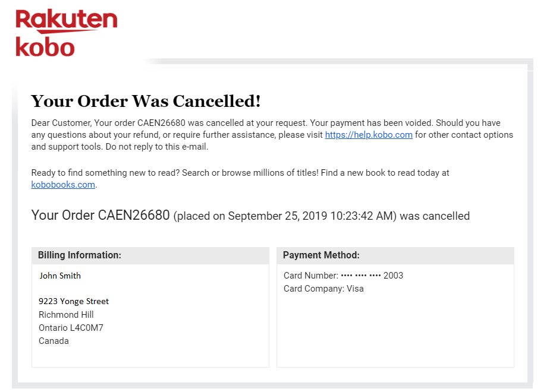This screenshot has height=392, width=553.
Task: Visit the kobobooks.com link
Action: click(63, 185)
